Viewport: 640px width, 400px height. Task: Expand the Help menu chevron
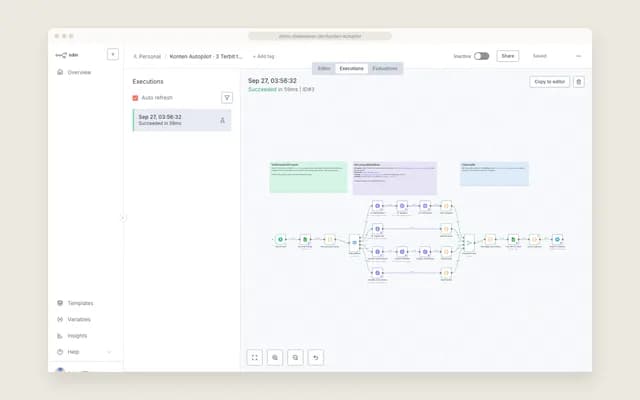tap(109, 352)
